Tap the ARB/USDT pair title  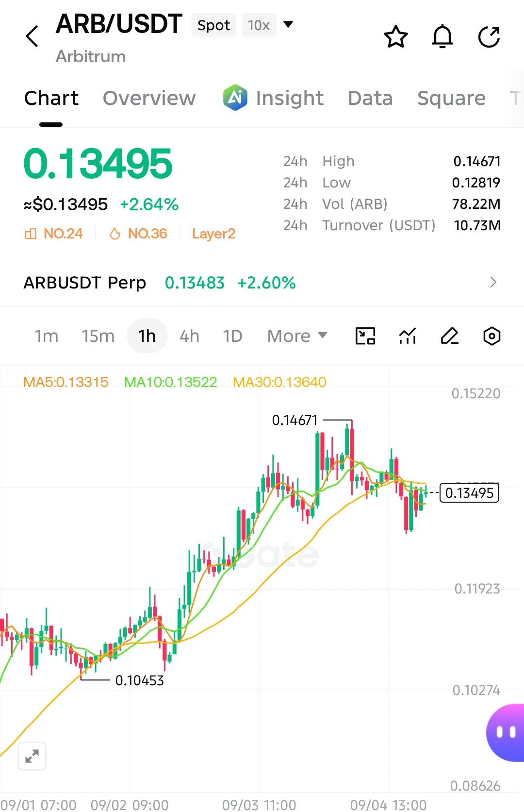pyautogui.click(x=119, y=24)
